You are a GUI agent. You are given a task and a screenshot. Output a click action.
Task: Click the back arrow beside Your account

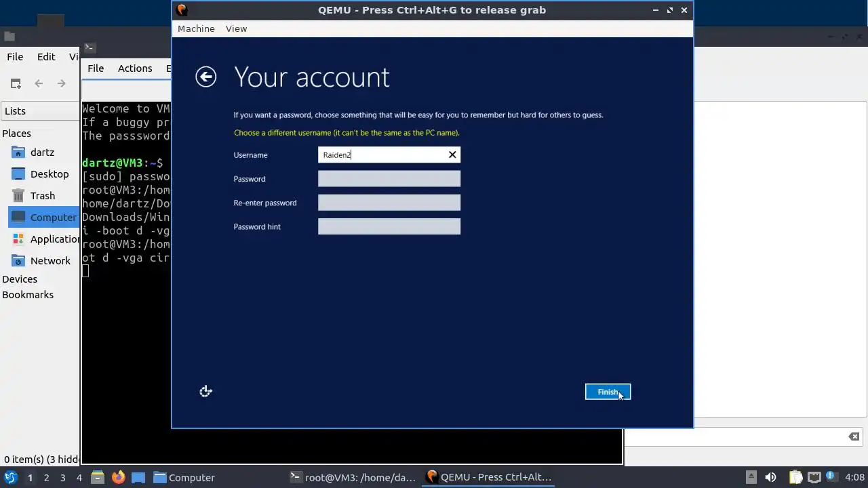pos(206,77)
